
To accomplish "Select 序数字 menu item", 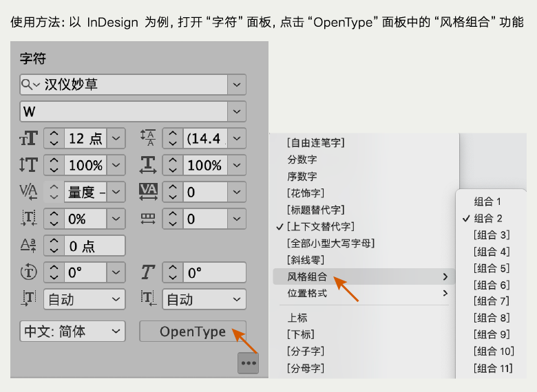I will (x=302, y=176).
